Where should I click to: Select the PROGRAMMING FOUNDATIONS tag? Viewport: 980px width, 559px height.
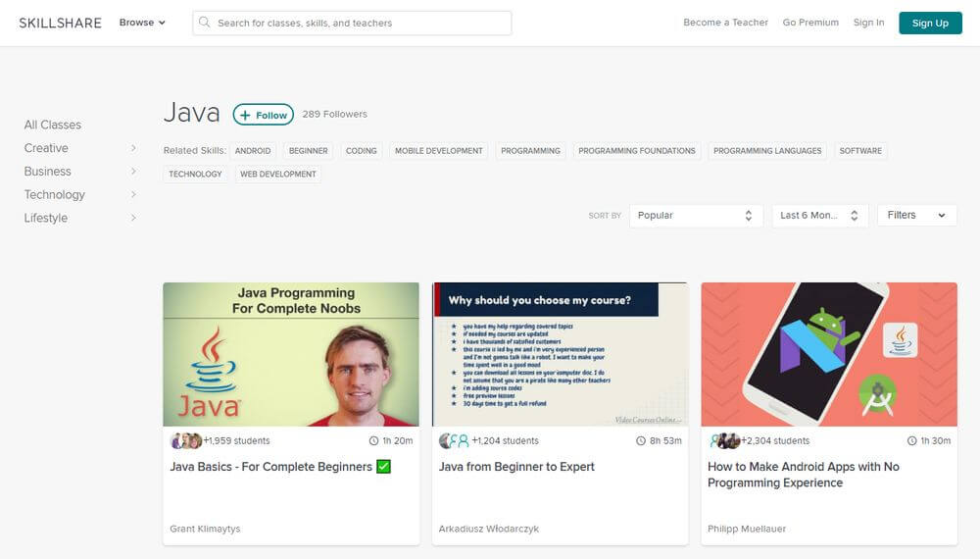pyautogui.click(x=637, y=151)
